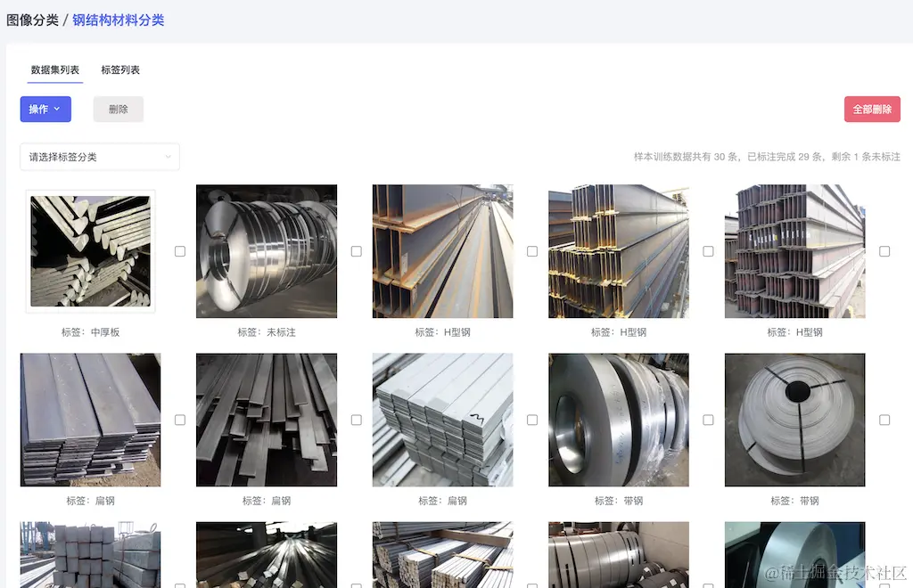
Task: Open the flat-laid coil with black straps image
Action: coord(794,420)
